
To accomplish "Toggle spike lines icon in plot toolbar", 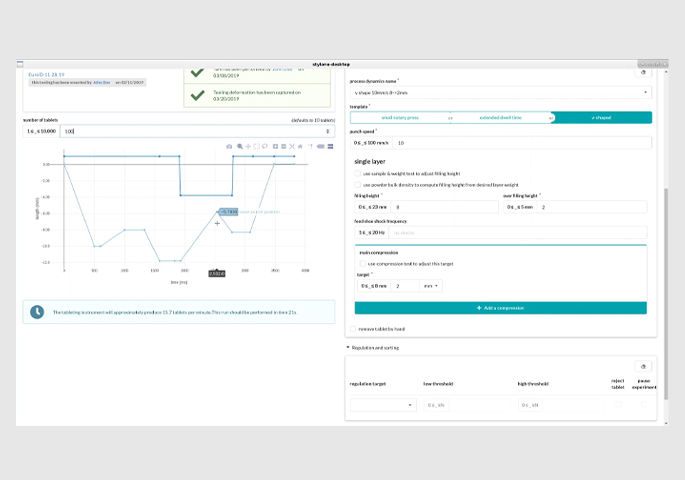I will coord(311,146).
